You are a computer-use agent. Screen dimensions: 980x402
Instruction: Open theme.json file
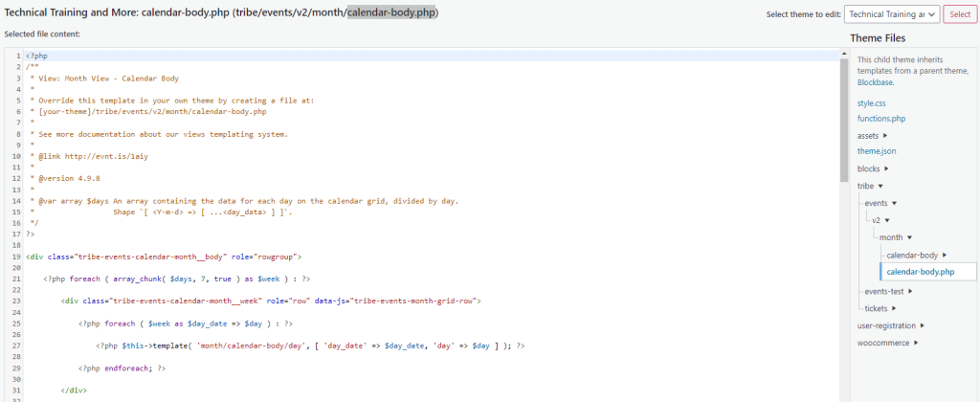click(877, 151)
